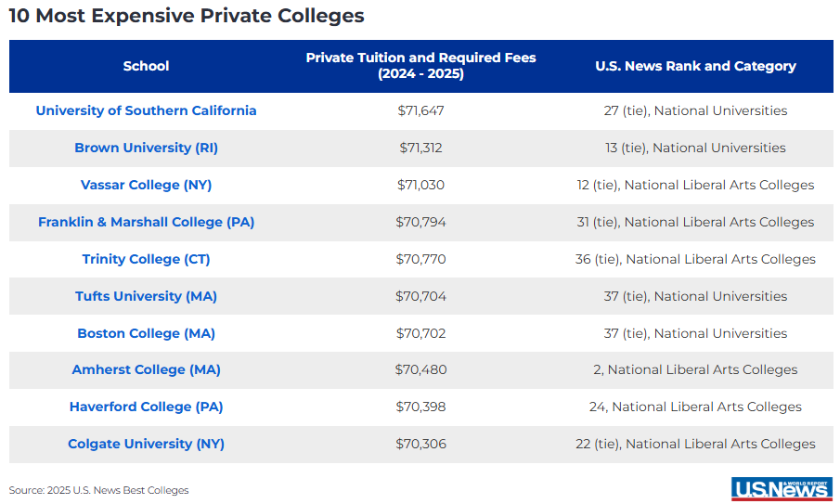Click the U.S. News logo

pyautogui.click(x=781, y=488)
